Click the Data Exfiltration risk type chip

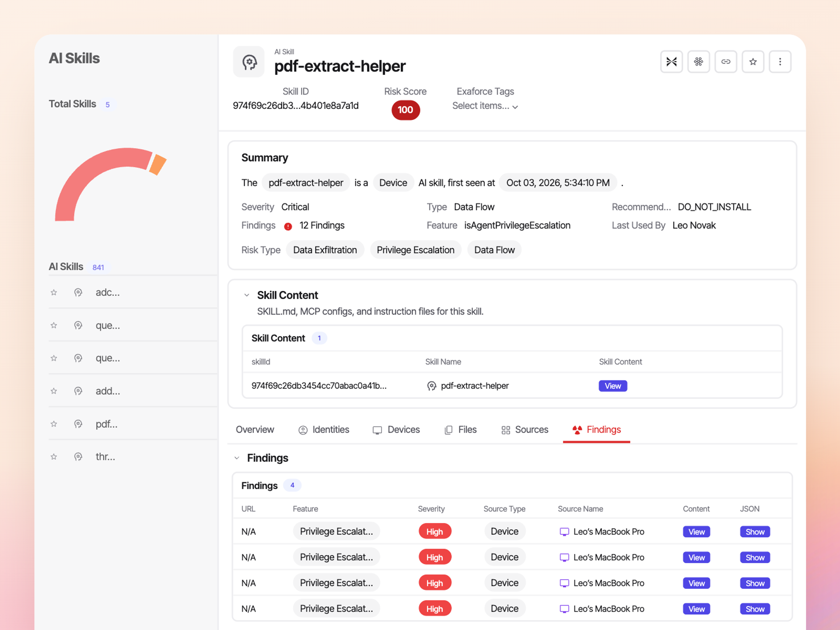pos(325,250)
